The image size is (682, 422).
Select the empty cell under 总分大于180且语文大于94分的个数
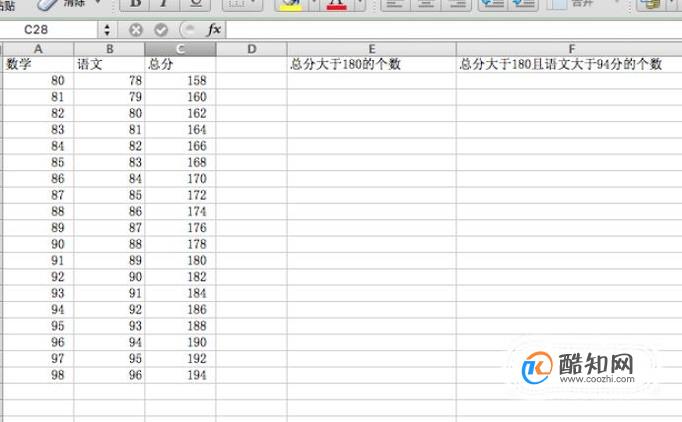point(570,80)
